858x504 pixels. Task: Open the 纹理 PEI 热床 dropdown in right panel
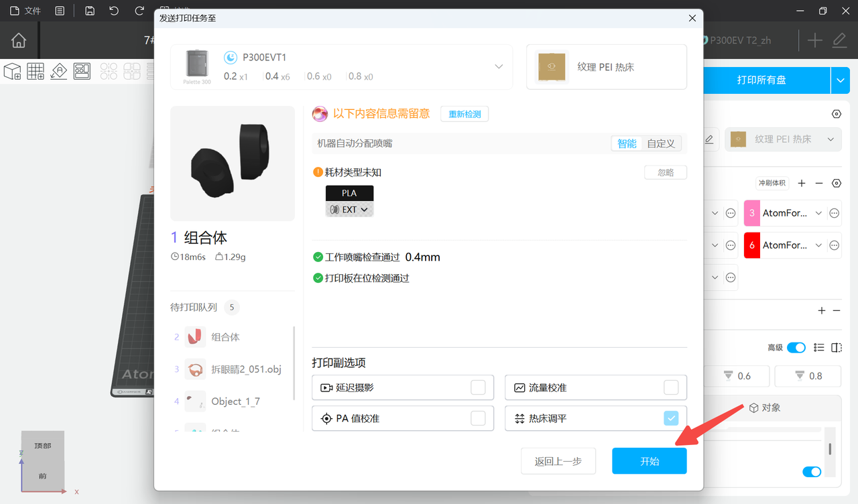coord(783,139)
